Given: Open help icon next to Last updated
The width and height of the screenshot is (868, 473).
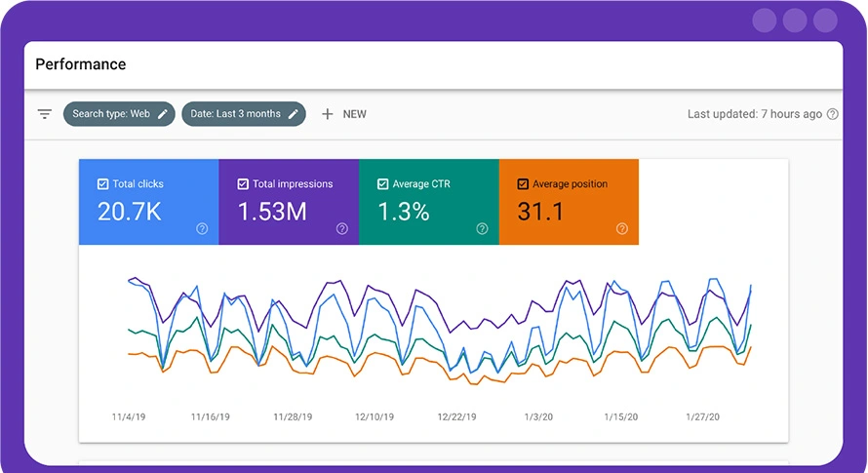Looking at the screenshot, I should click(833, 114).
